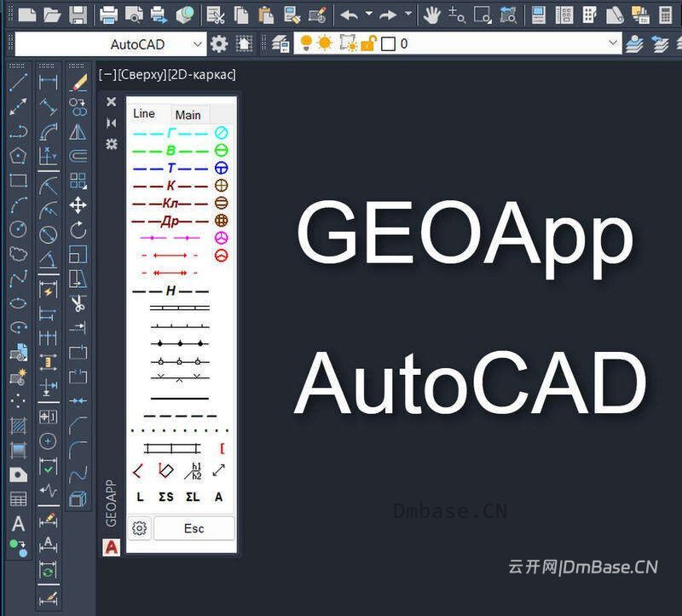Image resolution: width=682 pixels, height=616 pixels.
Task: Select the Rotate tool
Action: click(78, 229)
